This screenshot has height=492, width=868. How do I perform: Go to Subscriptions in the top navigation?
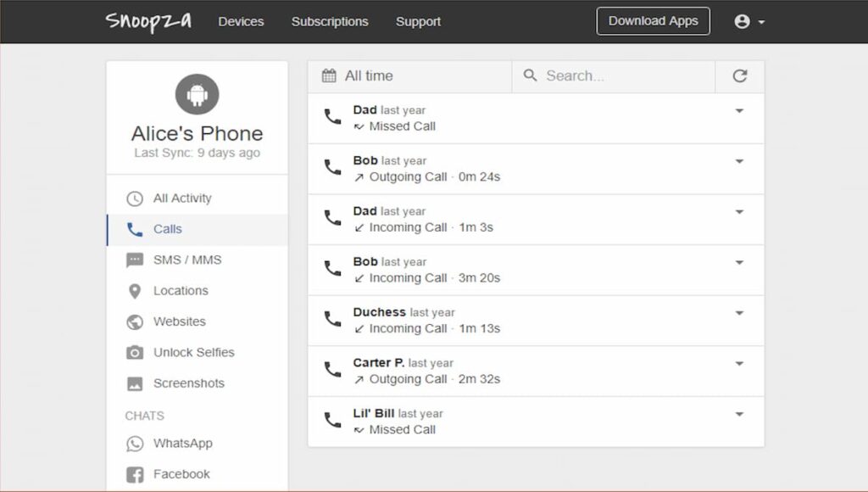click(x=330, y=21)
